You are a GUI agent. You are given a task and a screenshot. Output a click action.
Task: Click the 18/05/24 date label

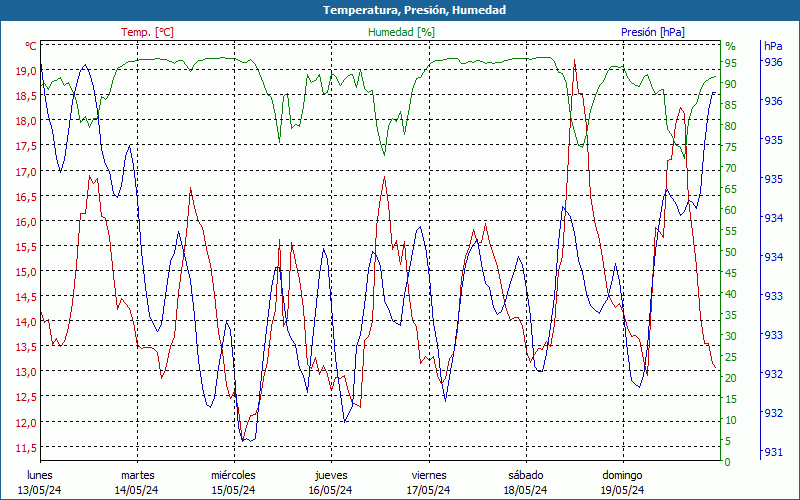coord(526,490)
